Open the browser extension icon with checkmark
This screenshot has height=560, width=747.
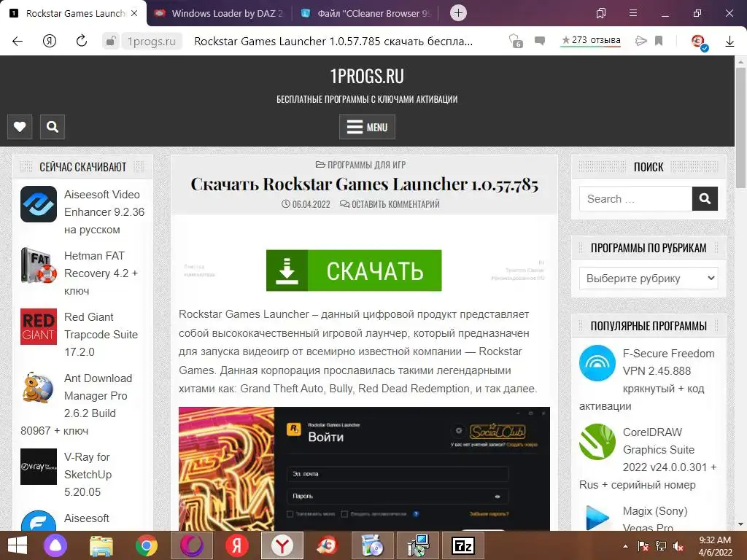point(699,42)
